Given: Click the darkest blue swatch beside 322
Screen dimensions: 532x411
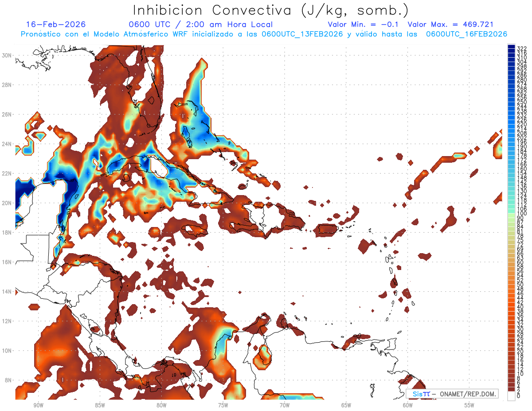Looking at the screenshot, I should 511,47.
